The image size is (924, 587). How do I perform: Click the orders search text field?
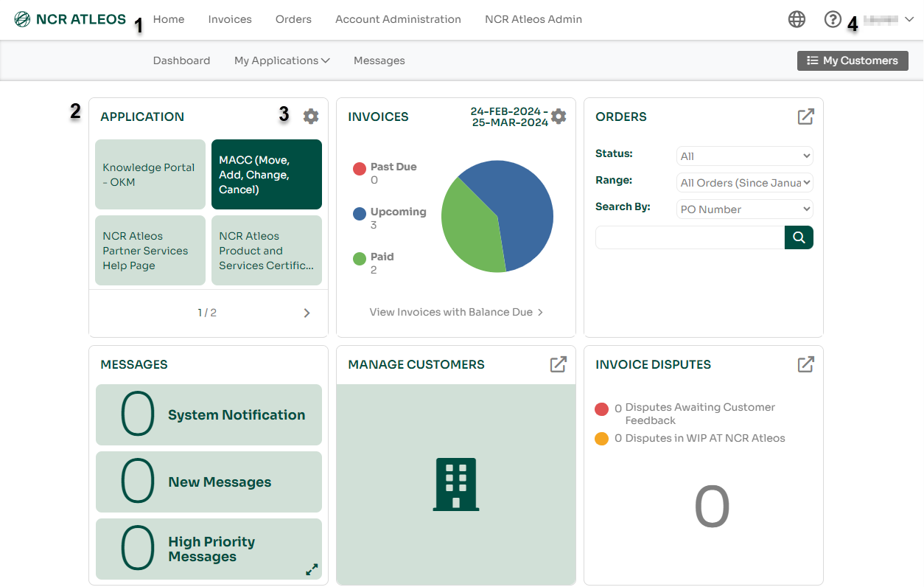pos(690,237)
